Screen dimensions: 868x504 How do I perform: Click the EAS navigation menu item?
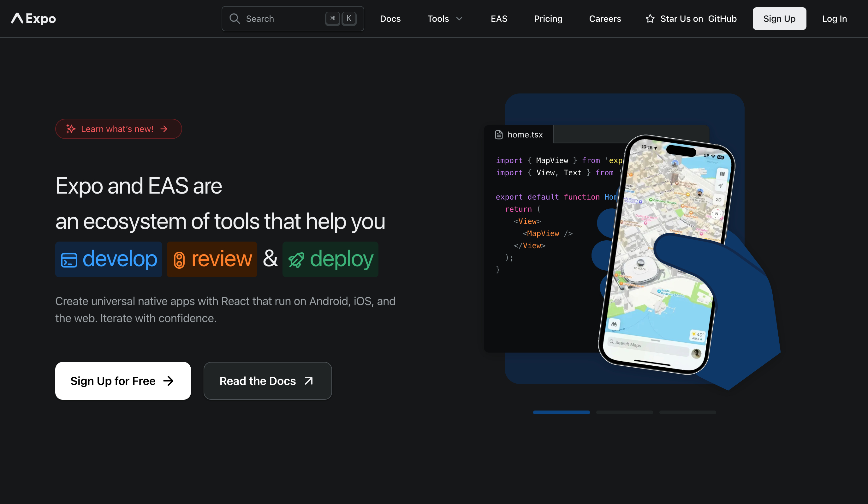click(499, 19)
